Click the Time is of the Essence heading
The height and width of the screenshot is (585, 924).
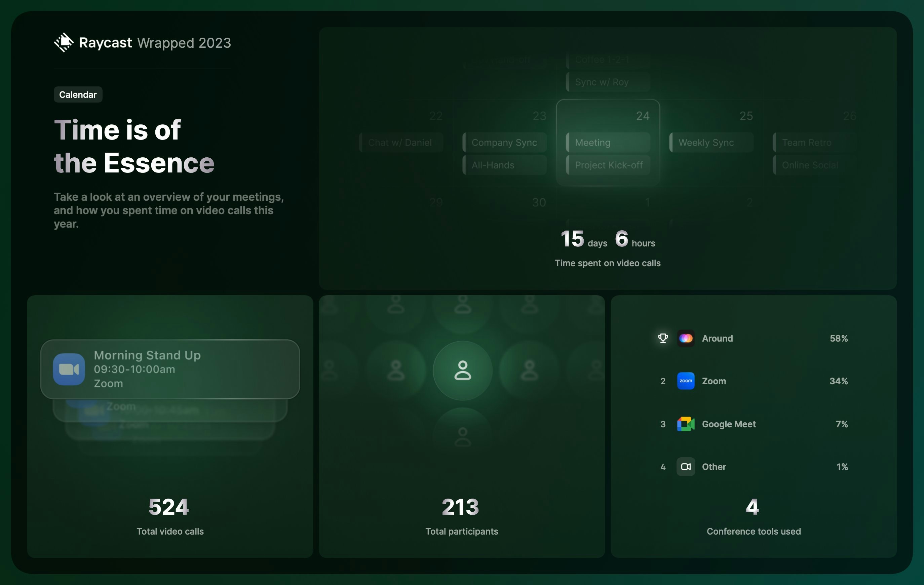click(x=134, y=146)
